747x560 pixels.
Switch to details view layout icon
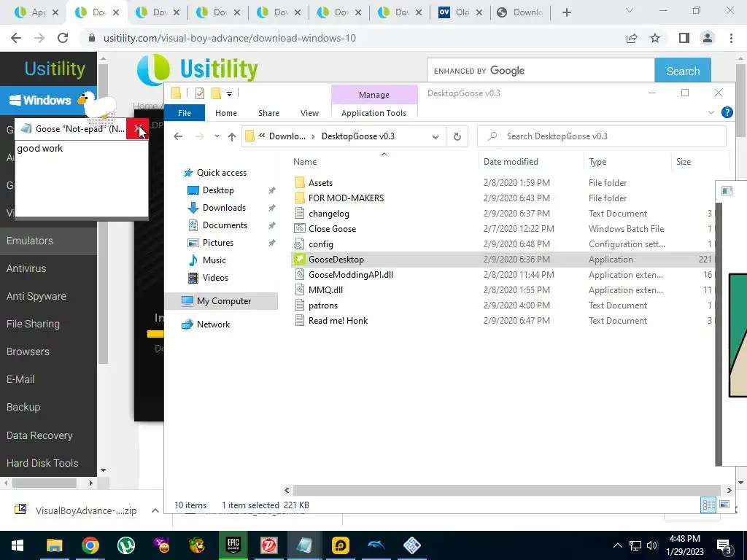tap(708, 505)
